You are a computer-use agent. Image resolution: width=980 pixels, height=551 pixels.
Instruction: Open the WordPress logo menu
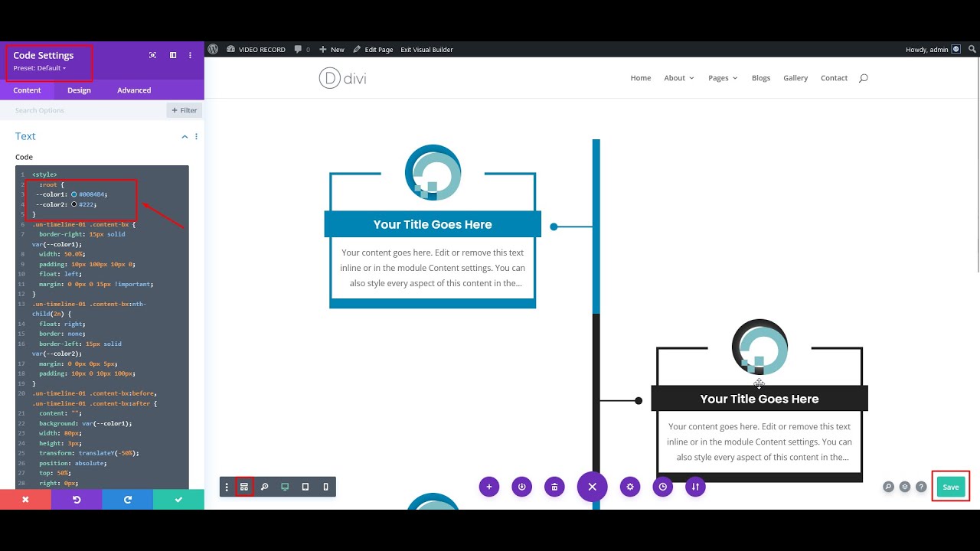tap(213, 49)
